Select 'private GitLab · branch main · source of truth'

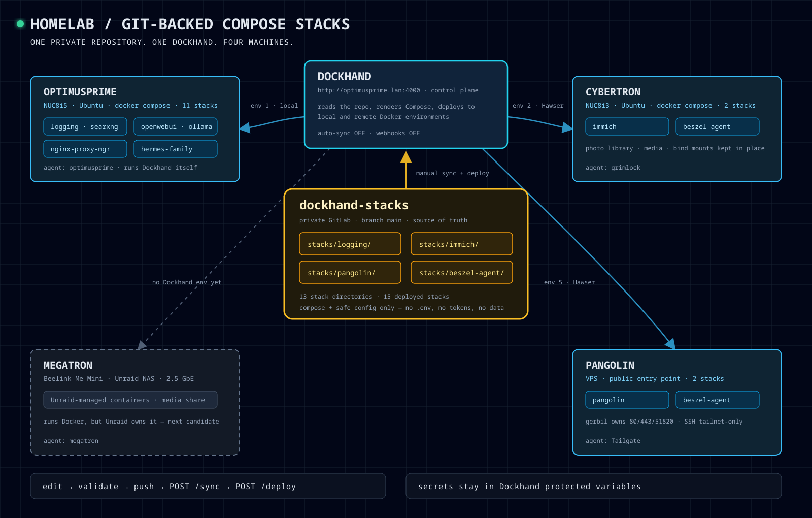383,220
